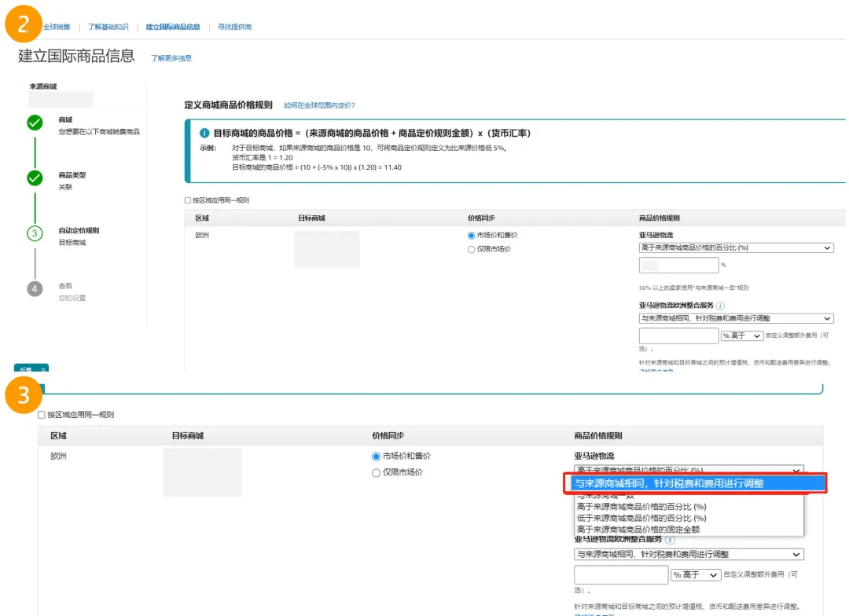Open upper 亚马逊物流 price rule dropdown
The width and height of the screenshot is (849, 616).
[736, 247]
